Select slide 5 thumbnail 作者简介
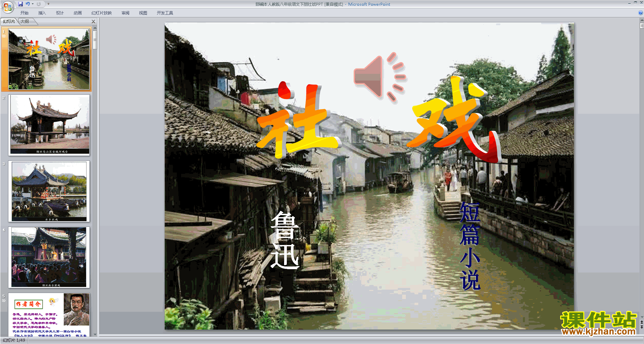This screenshot has width=644, height=344. pos(49,314)
